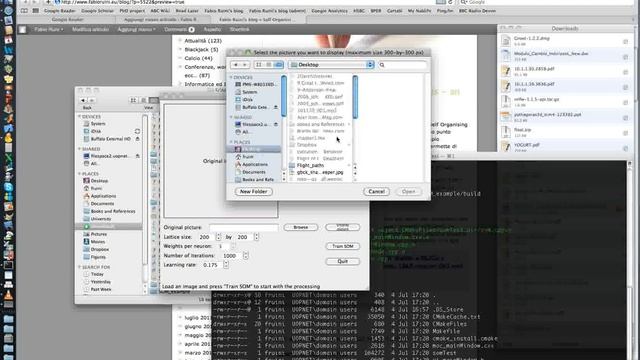Click New Folder in the file dialog
Viewport: 640px width, 360px height.
point(253,191)
